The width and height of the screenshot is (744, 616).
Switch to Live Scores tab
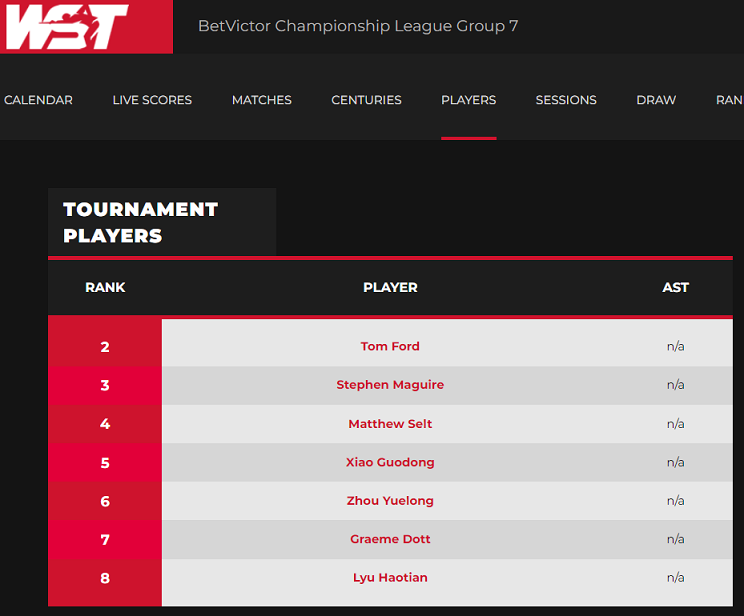[152, 100]
